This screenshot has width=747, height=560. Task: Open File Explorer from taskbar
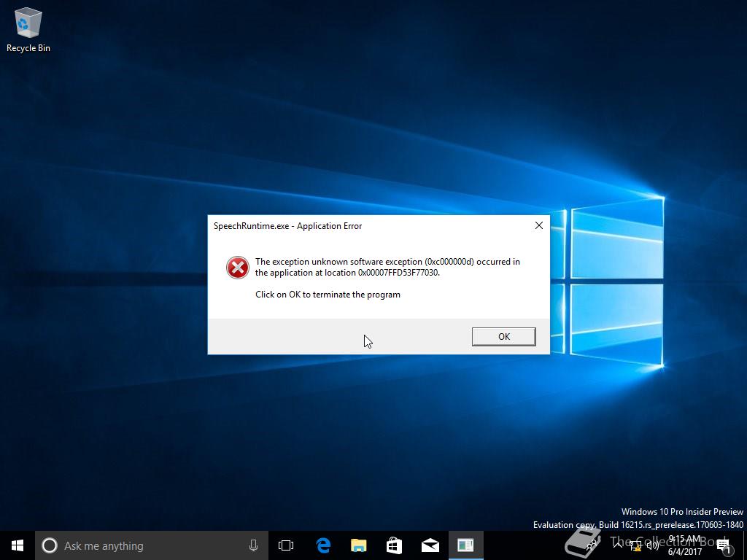tap(359, 545)
